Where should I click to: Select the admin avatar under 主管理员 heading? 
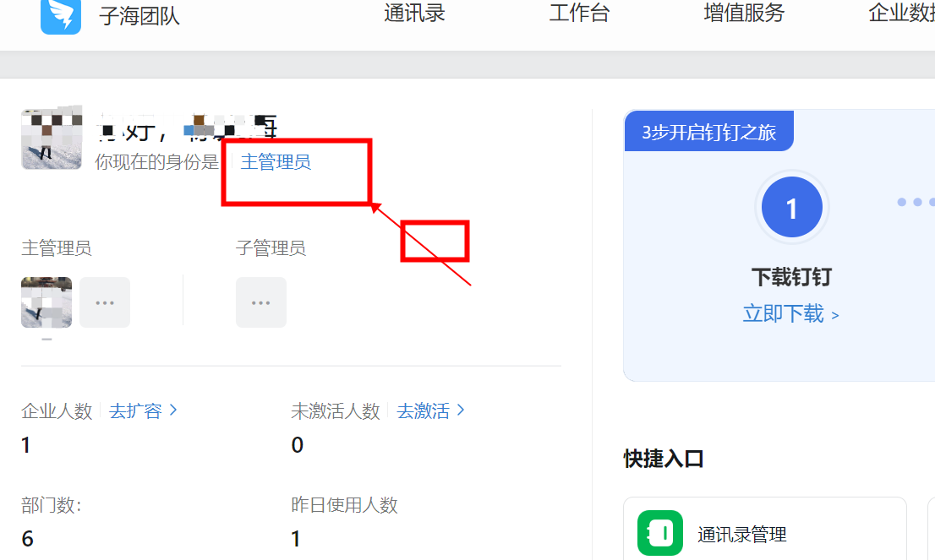pyautogui.click(x=46, y=302)
